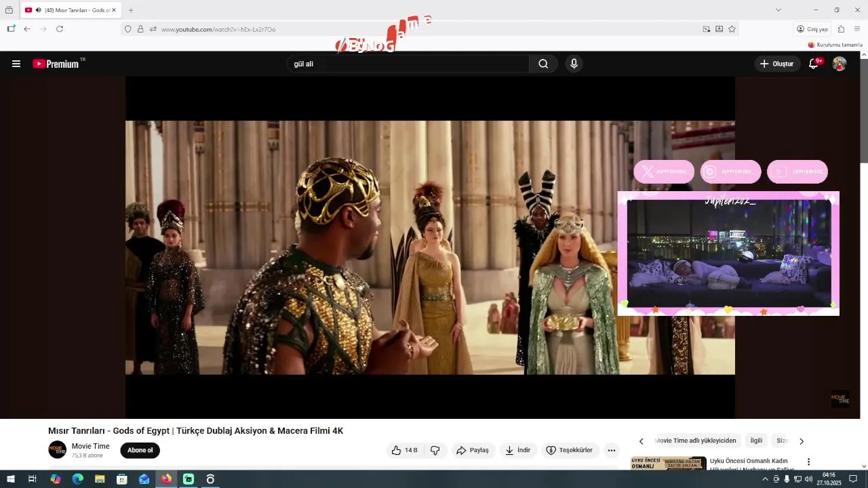The image size is (868, 488).
Task: Open options for 'Uyku Öncesi Osmanlı' video
Action: click(x=808, y=462)
